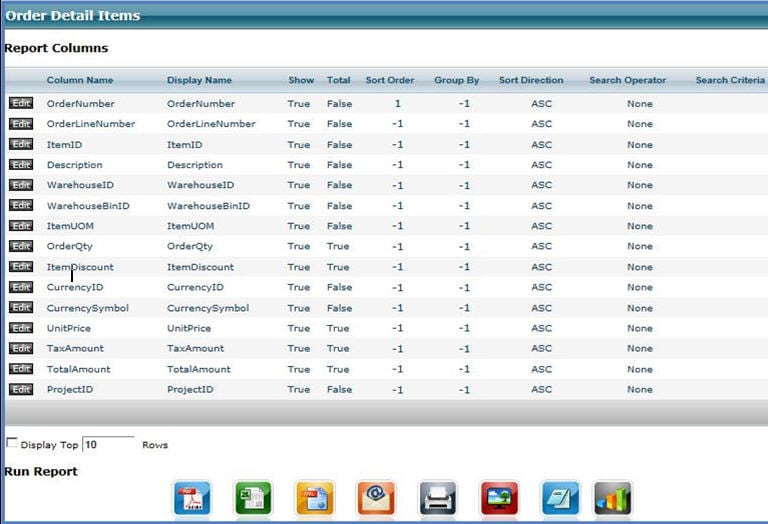Select the Description Show value True

pos(299,165)
